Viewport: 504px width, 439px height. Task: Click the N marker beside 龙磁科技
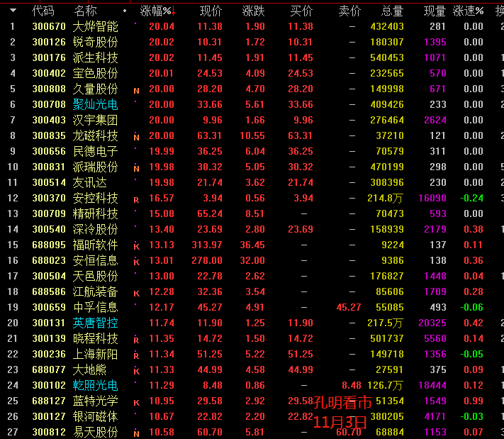pyautogui.click(x=136, y=138)
